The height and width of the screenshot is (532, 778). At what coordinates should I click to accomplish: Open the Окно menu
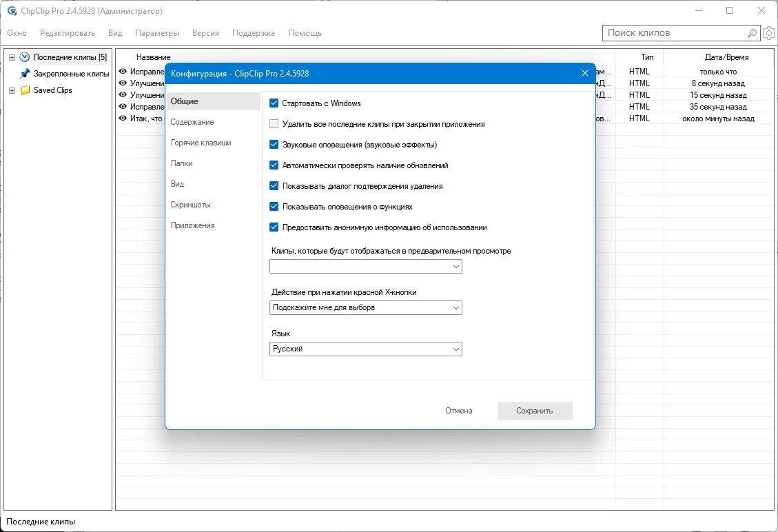pos(17,33)
